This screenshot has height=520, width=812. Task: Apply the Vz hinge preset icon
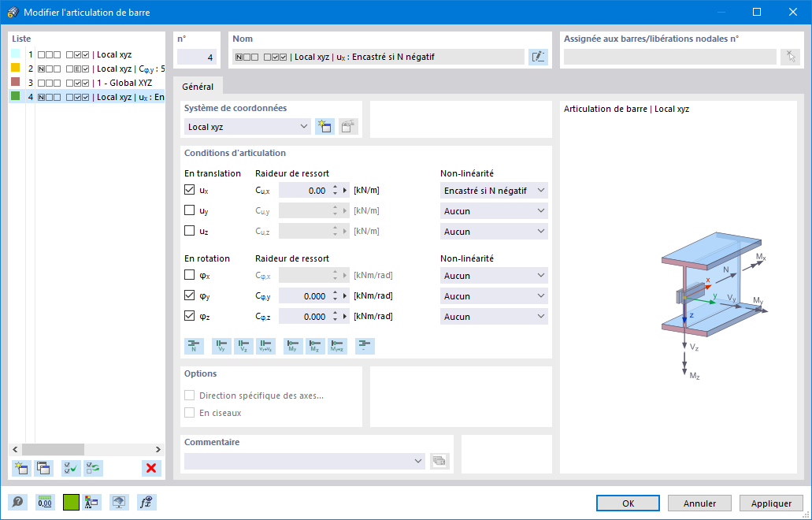coord(243,346)
